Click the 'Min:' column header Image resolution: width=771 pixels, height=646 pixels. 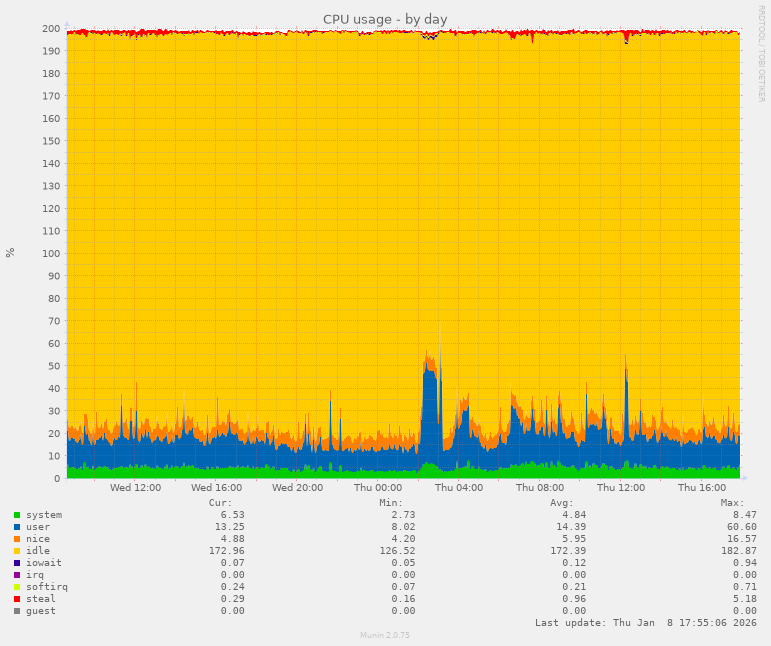click(x=391, y=503)
